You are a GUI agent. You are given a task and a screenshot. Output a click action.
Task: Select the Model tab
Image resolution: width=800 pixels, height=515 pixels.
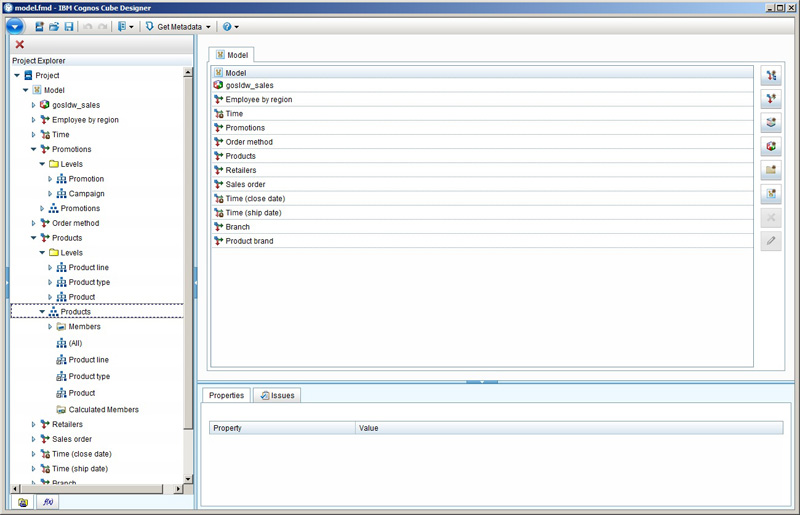(232, 55)
